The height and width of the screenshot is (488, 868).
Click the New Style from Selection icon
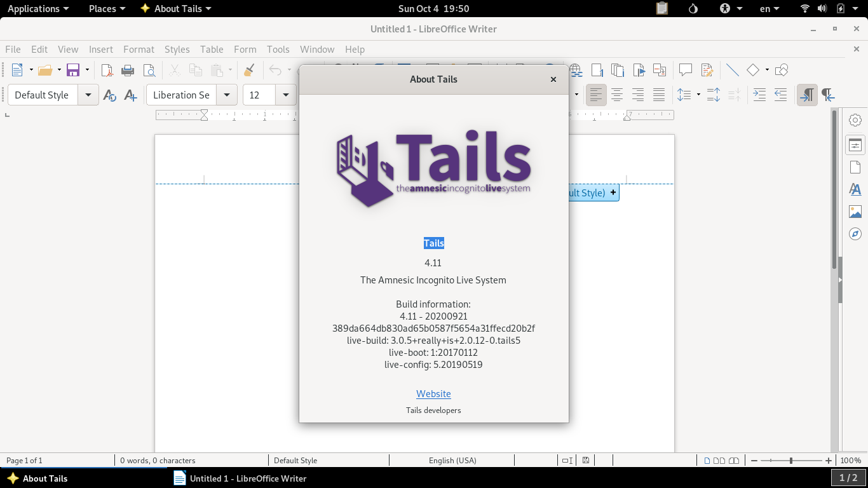click(x=130, y=95)
